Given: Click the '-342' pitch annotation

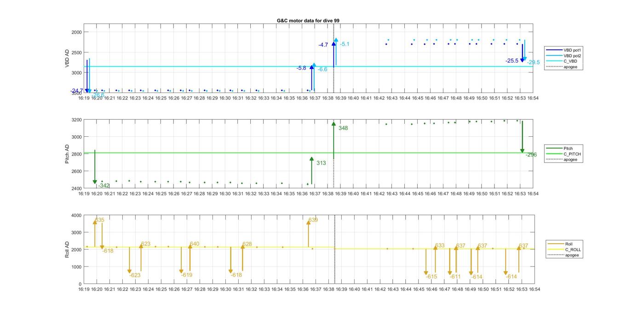Looking at the screenshot, I should tap(103, 186).
